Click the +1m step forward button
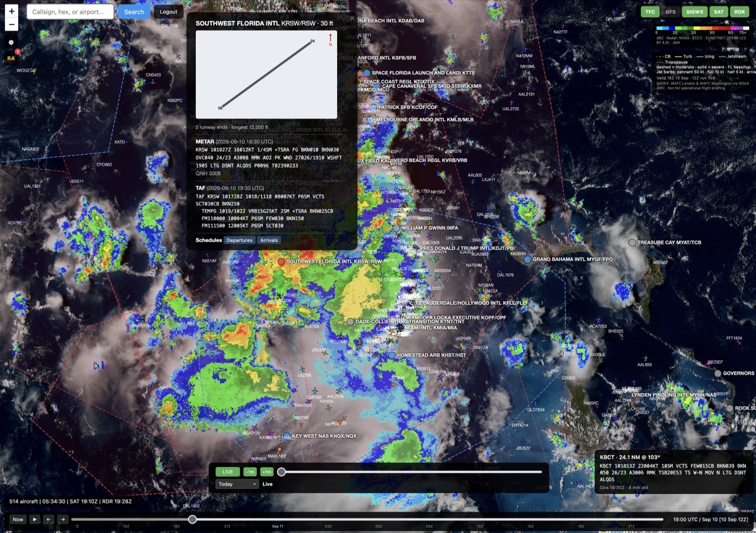Screen dimensions: 756x533 pos(266,471)
